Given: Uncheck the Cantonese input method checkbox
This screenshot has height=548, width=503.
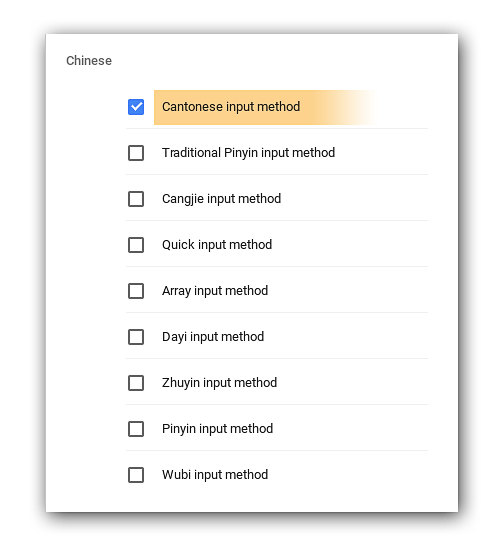Looking at the screenshot, I should tap(136, 107).
